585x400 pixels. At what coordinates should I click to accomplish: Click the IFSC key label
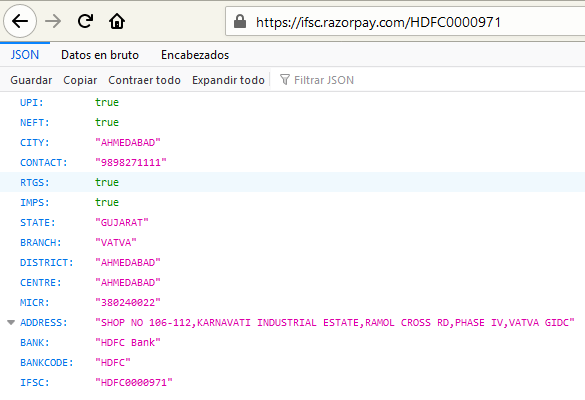(x=35, y=382)
